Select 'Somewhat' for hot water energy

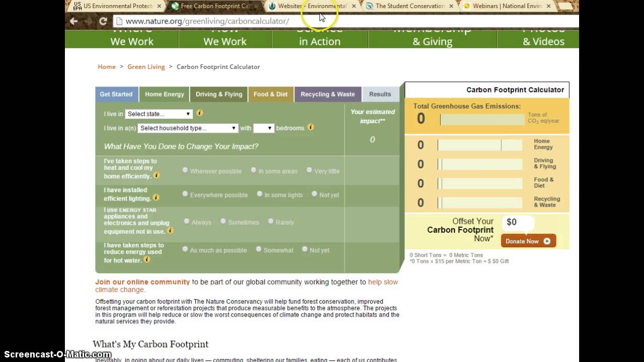pos(259,249)
